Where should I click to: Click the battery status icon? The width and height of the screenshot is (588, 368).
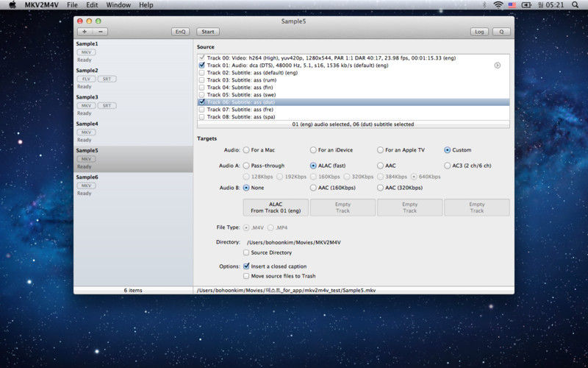[x=526, y=5]
